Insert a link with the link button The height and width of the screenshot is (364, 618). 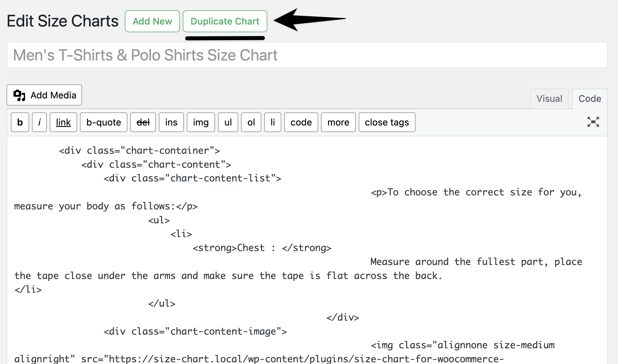63,122
